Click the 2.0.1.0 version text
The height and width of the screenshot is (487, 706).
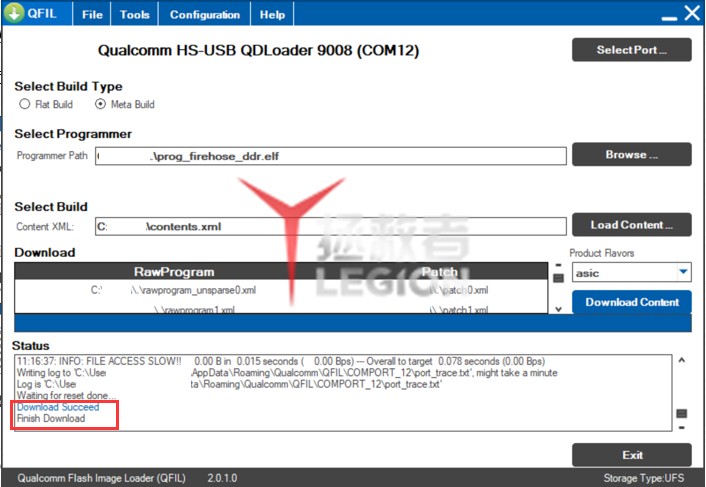(x=222, y=478)
